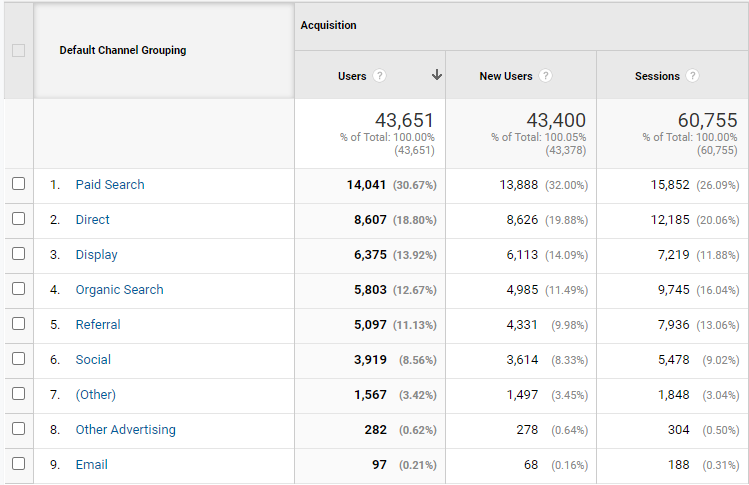Image resolution: width=749 pixels, height=485 pixels.
Task: Open the Email channel link
Action: point(92,464)
